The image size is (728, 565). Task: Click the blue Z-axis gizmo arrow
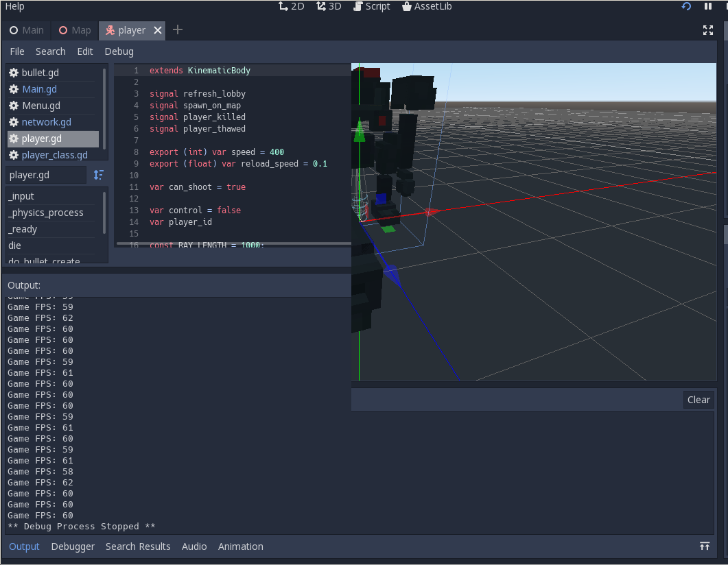pos(391,274)
